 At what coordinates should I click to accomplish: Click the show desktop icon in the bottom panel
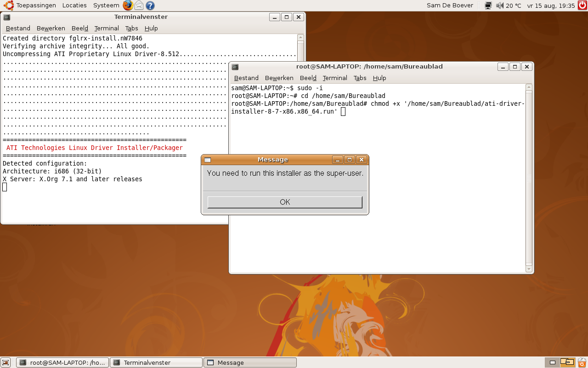pyautogui.click(x=6, y=362)
